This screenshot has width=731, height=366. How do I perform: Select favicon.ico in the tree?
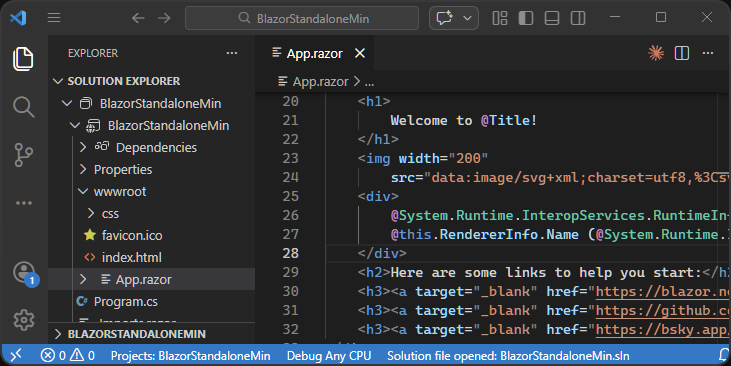coord(132,235)
